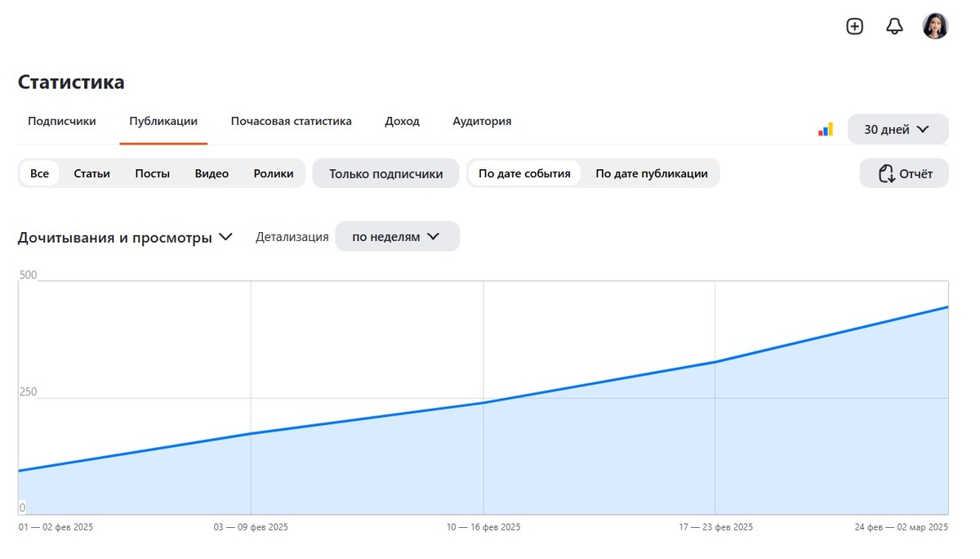The image size is (980, 559).
Task: Switch to the Подписчики tab
Action: (62, 120)
